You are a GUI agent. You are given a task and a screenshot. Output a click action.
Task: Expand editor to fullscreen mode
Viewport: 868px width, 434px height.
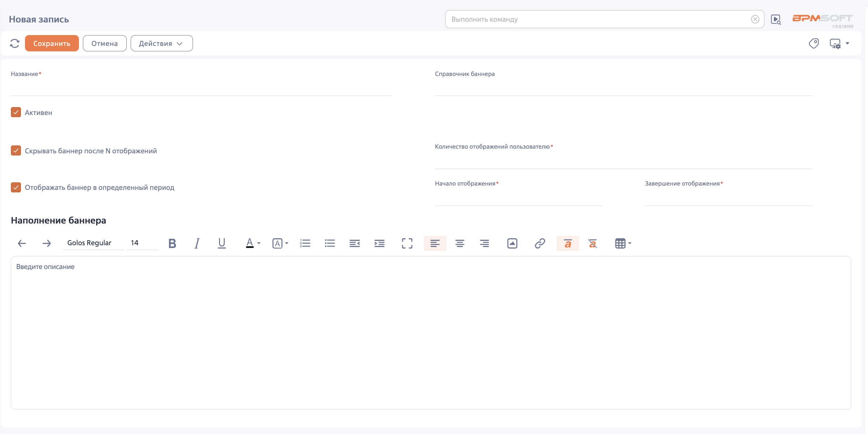tap(407, 243)
